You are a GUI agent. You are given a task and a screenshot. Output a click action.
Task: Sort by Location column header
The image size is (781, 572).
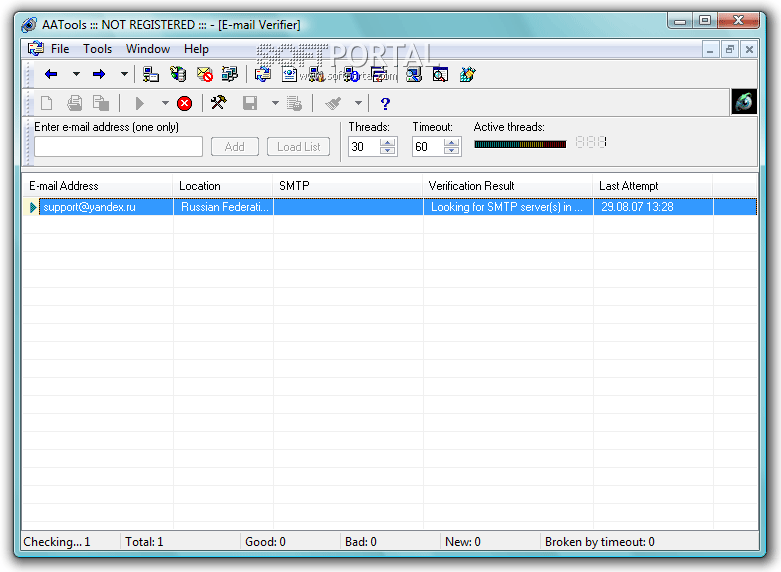pos(223,186)
